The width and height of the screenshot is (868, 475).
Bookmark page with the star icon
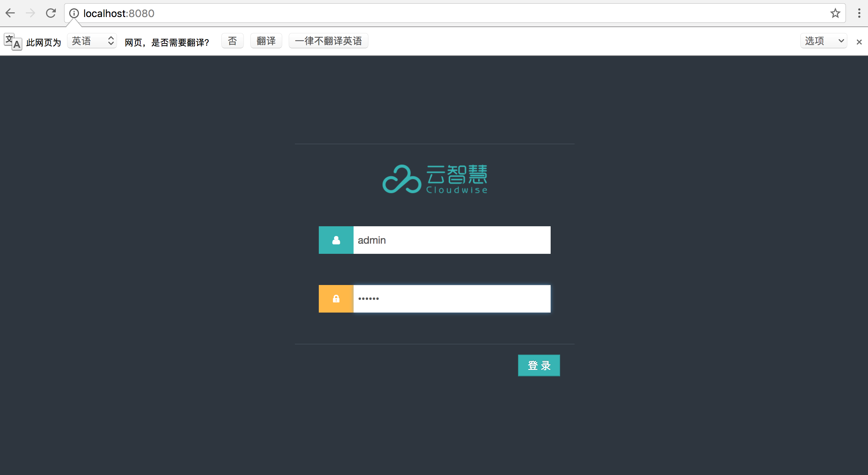point(835,13)
